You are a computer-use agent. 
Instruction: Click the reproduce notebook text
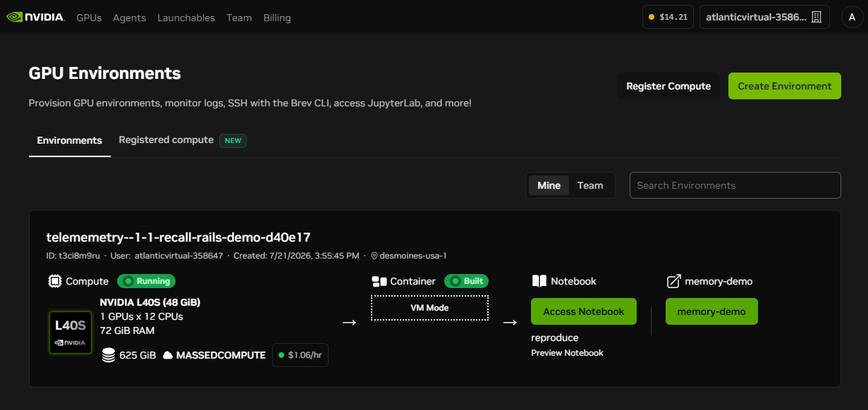[x=555, y=337]
